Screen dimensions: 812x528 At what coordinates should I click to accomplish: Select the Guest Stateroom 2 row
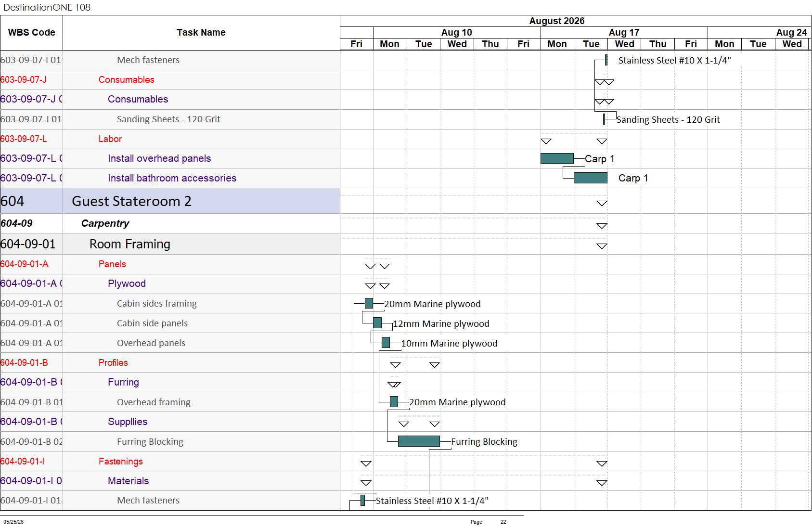tap(170, 201)
